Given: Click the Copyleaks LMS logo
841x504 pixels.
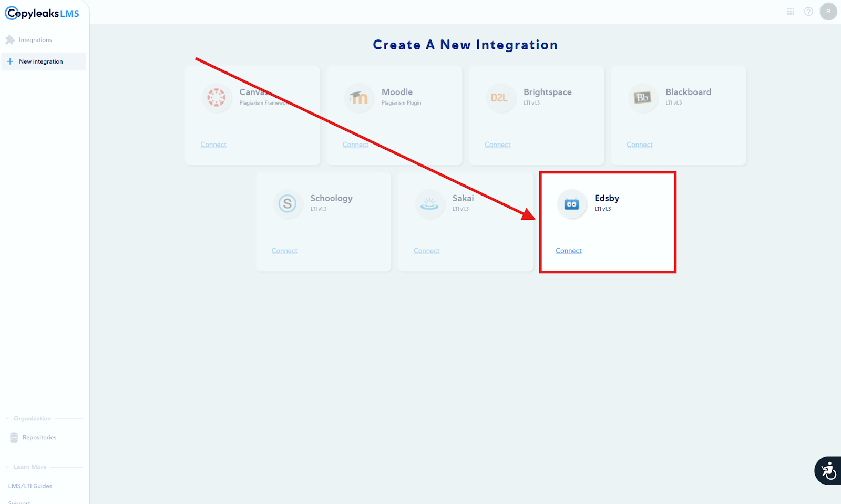Looking at the screenshot, I should pos(42,13).
